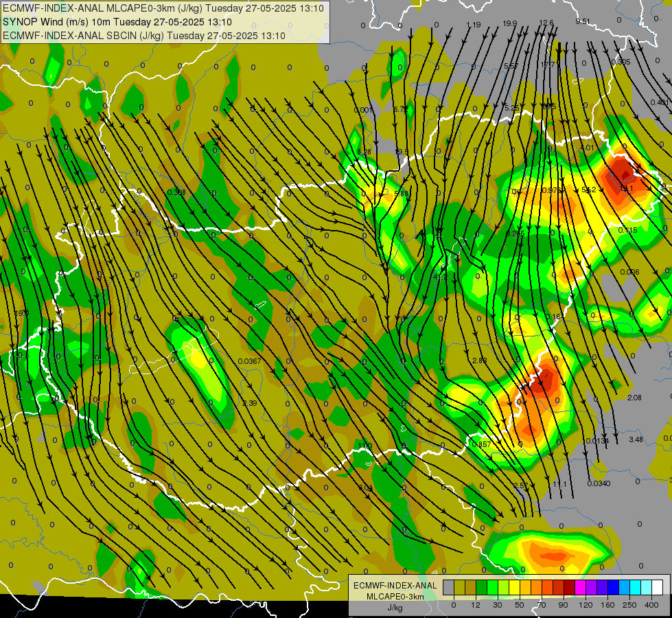
Task: Click the legend tick label 12
Action: 476,605
